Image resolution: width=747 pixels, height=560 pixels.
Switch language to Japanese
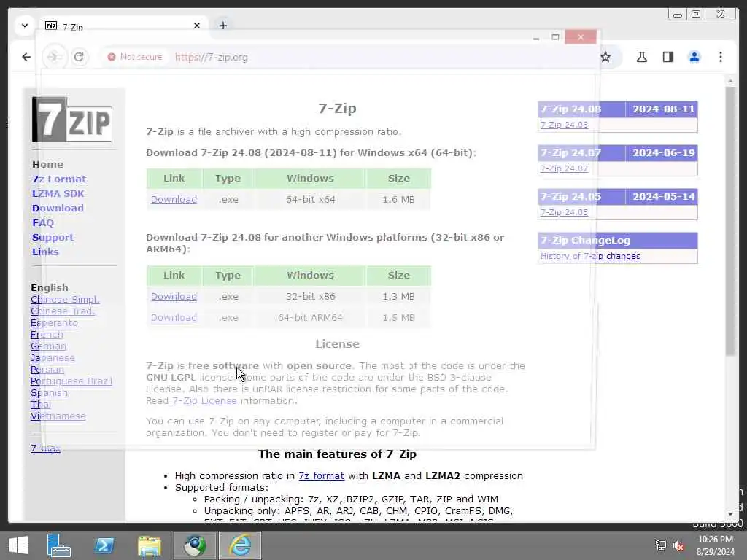tap(53, 357)
